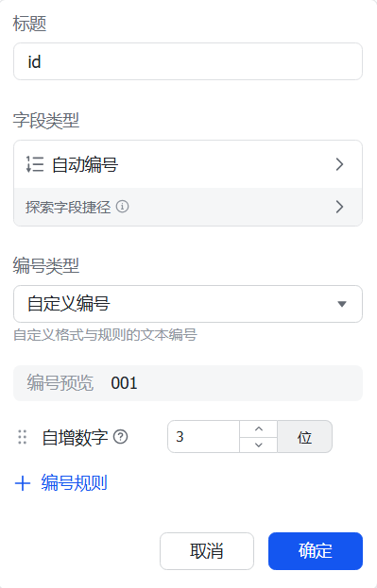Click the 自动编号 field type row
377x588 pixels.
(188, 164)
